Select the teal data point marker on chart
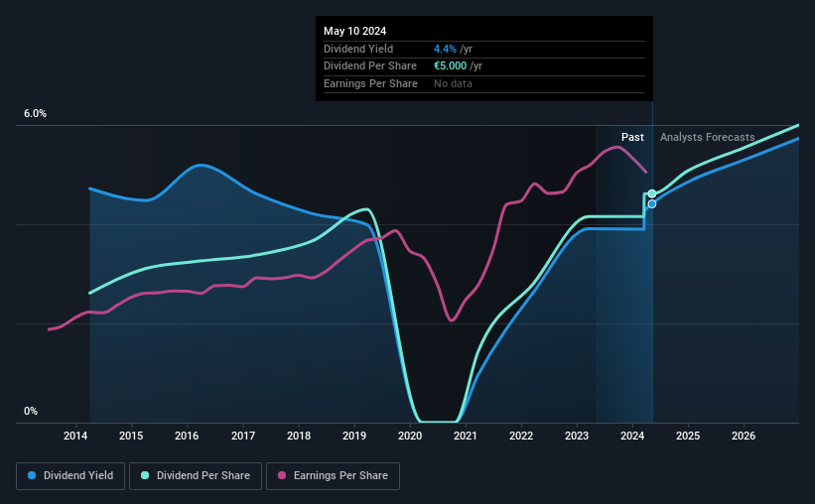Image resolution: width=815 pixels, height=504 pixels. point(652,193)
